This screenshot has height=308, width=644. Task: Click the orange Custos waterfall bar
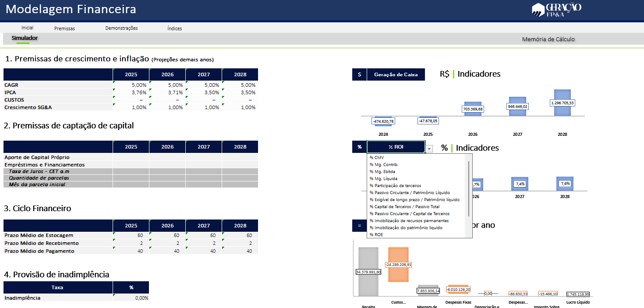click(x=398, y=264)
